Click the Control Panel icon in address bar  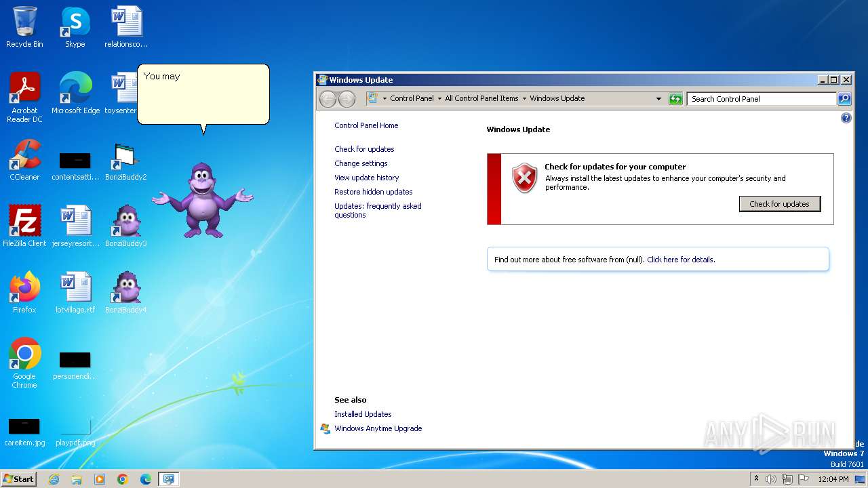[372, 98]
